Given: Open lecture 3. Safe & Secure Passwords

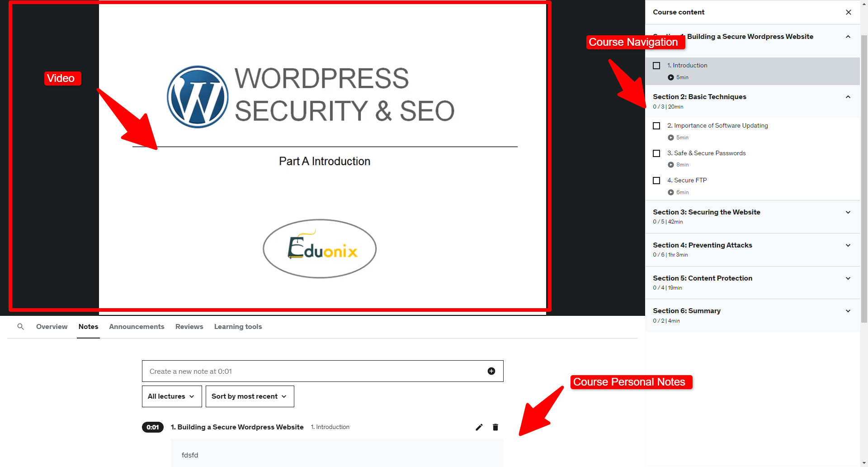Looking at the screenshot, I should tap(707, 153).
